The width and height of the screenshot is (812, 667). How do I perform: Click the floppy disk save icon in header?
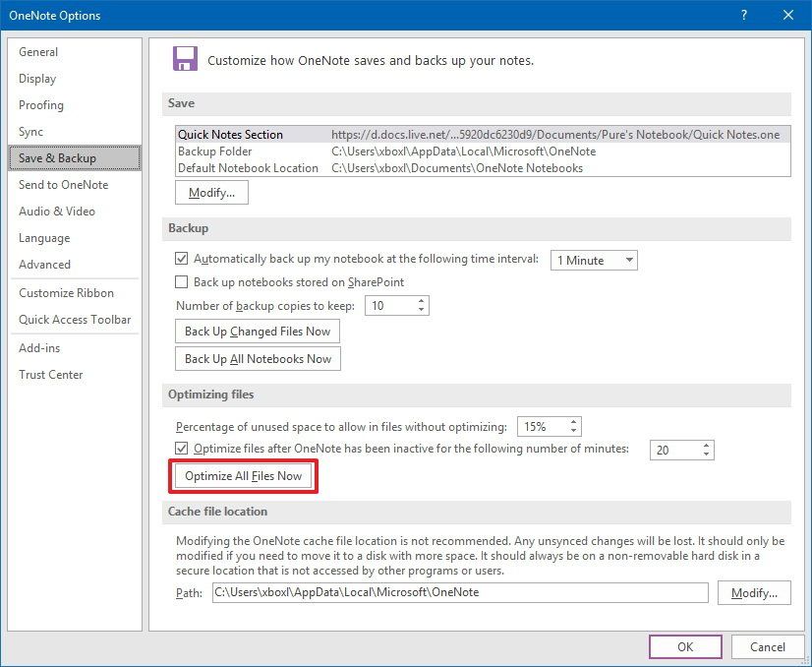coord(186,58)
